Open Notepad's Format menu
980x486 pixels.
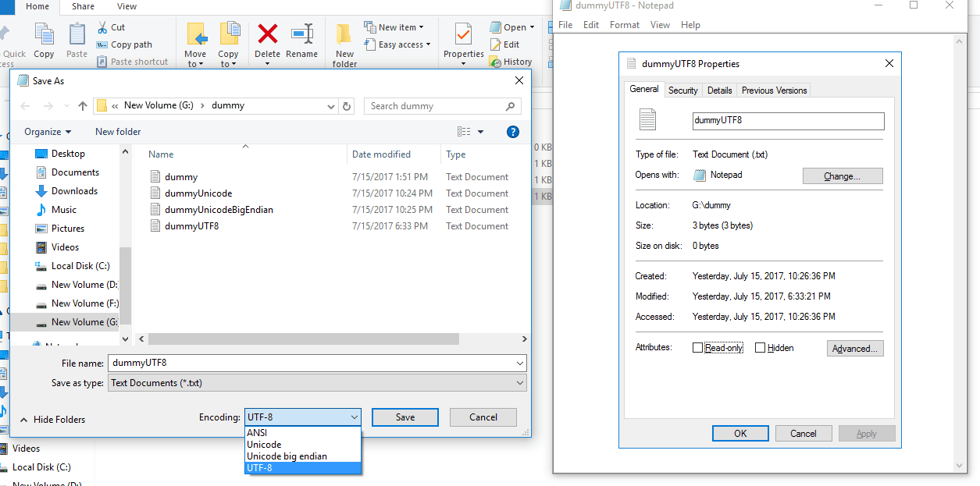tap(625, 25)
